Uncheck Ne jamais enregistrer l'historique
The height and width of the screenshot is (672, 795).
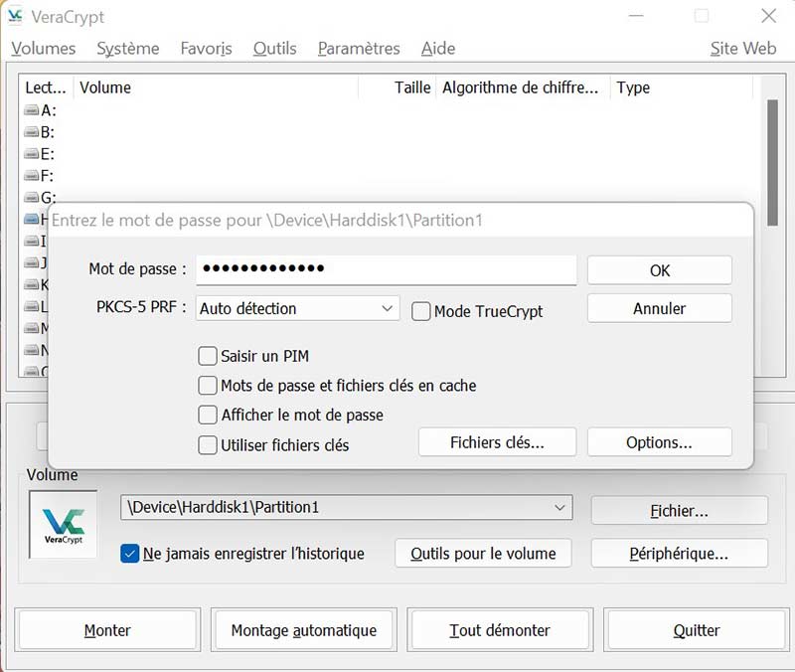pos(129,554)
